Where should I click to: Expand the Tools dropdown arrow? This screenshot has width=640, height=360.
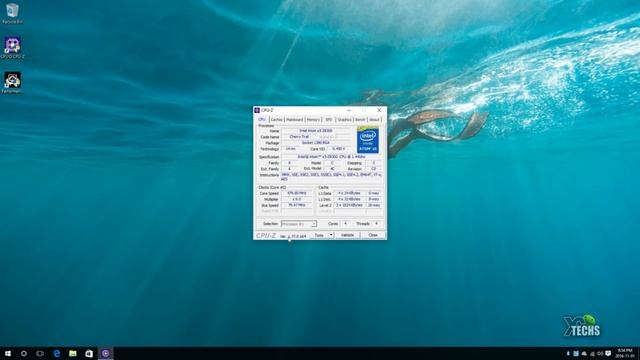click(331, 235)
